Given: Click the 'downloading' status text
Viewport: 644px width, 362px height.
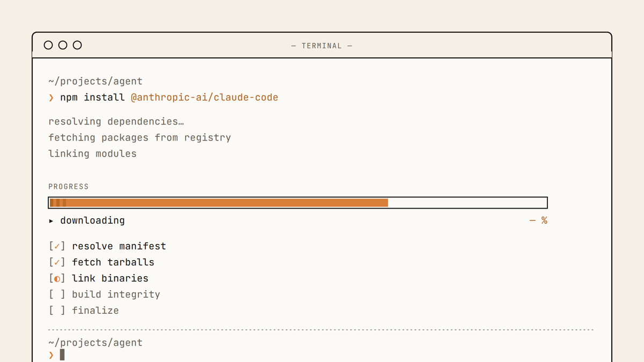Looking at the screenshot, I should pyautogui.click(x=92, y=220).
